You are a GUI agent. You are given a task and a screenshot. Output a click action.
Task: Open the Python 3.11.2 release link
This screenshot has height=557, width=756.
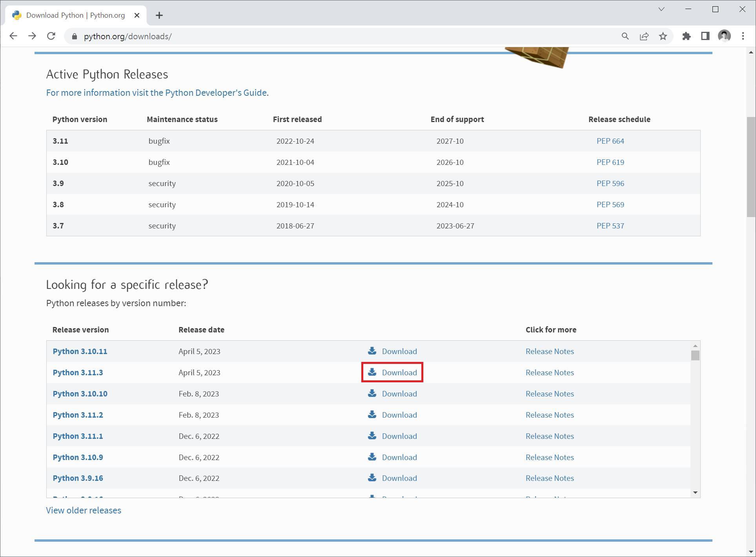coord(78,415)
